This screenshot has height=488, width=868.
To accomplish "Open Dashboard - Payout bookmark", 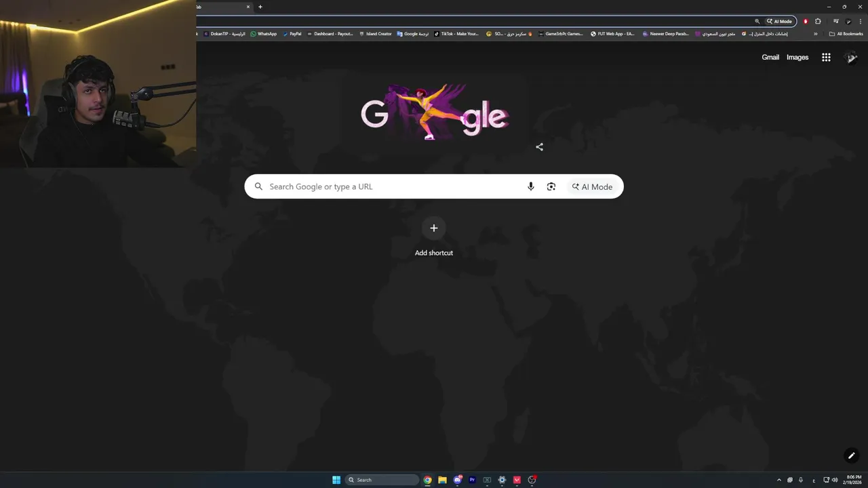I will tap(330, 33).
